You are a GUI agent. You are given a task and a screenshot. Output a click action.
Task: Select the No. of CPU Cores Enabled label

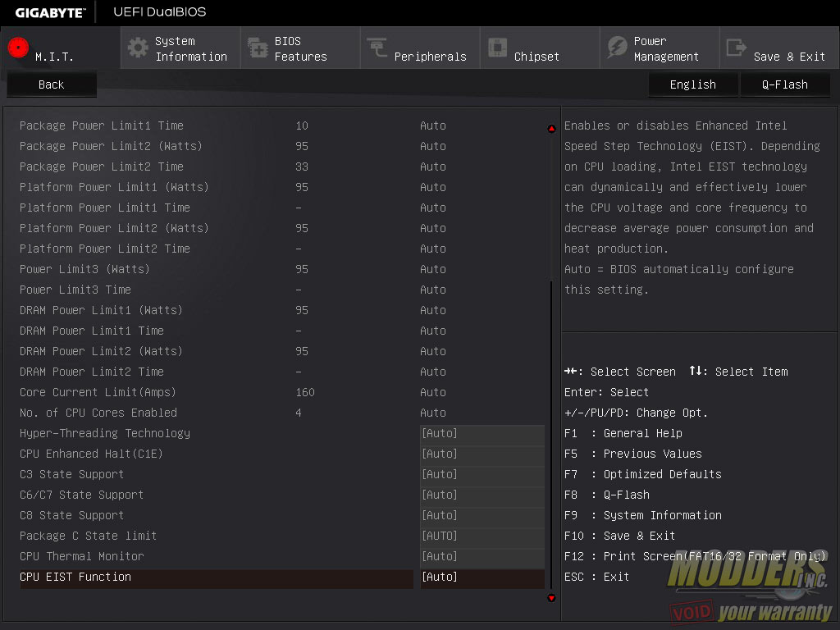(98, 413)
